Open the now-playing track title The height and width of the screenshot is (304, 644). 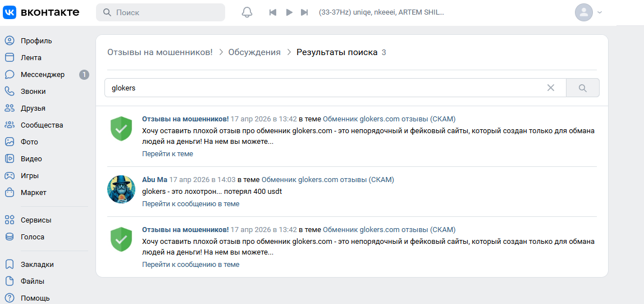pyautogui.click(x=382, y=12)
